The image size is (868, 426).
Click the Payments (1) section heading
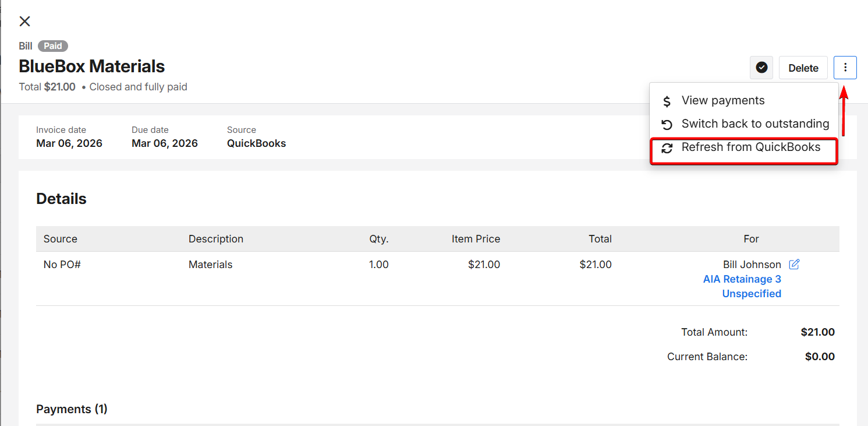tap(72, 409)
